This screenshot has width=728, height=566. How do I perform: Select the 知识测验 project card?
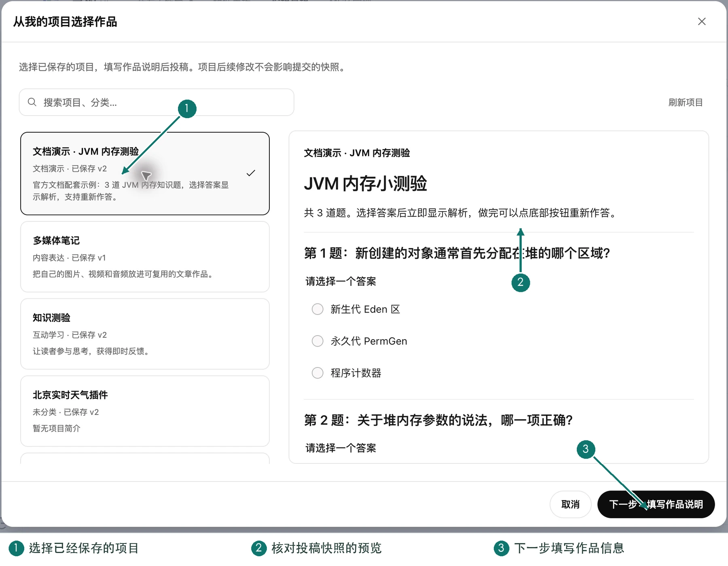(145, 334)
